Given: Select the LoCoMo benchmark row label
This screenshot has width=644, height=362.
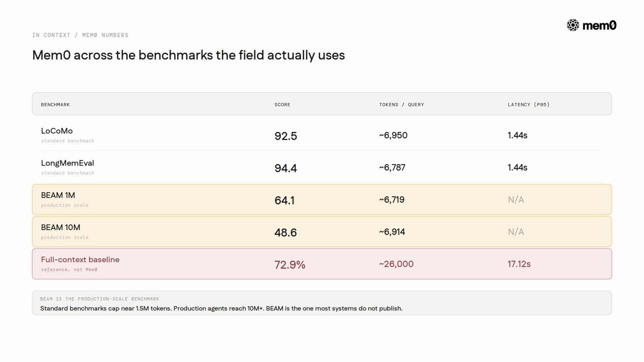Looking at the screenshot, I should pos(57,131).
